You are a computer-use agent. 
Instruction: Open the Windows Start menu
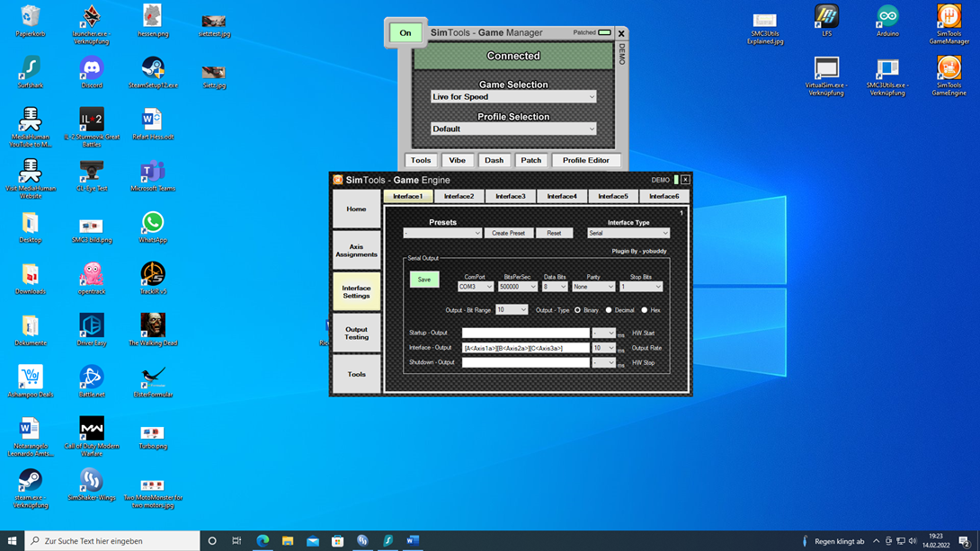tap(12, 540)
